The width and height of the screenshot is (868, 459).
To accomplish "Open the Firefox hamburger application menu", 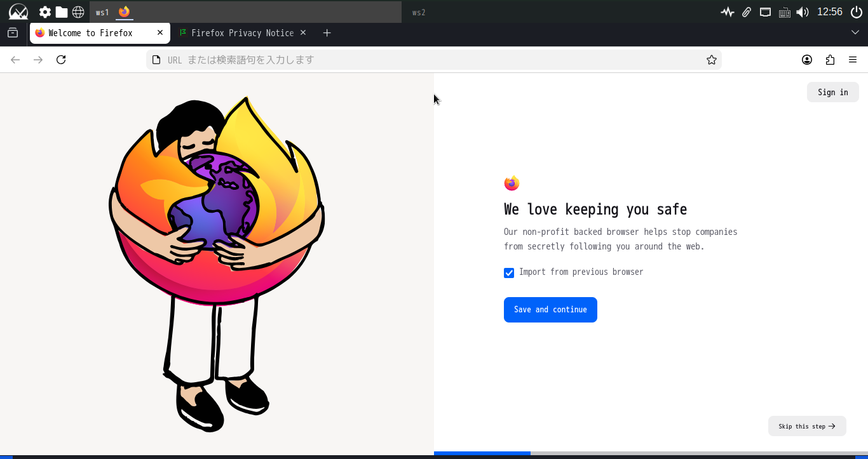I will pyautogui.click(x=853, y=60).
